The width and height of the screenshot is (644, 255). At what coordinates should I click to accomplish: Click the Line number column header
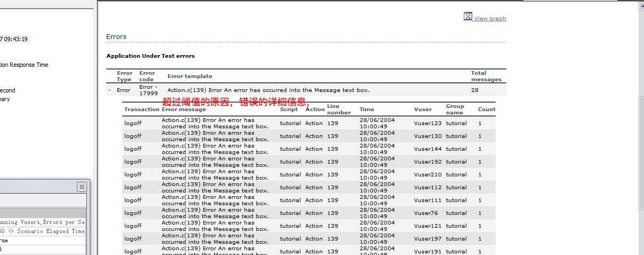point(339,110)
